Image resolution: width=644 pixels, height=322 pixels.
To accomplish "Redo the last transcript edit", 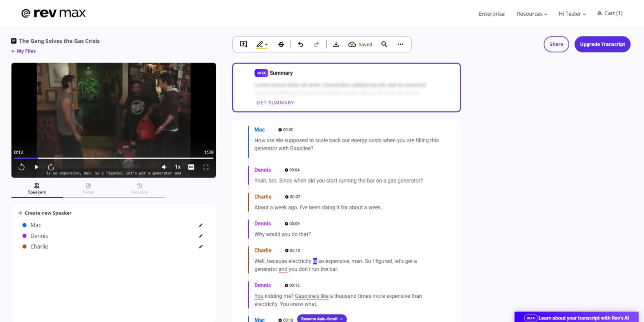I will pos(317,44).
